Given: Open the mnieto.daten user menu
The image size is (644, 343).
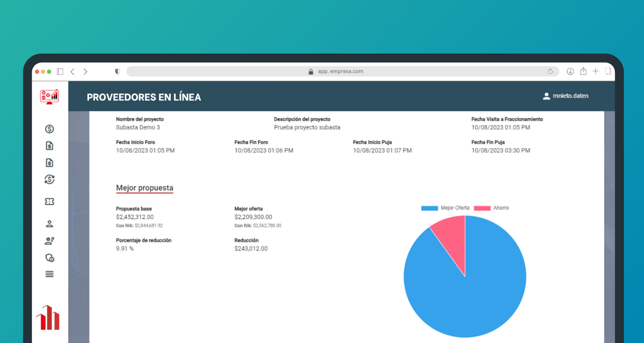Looking at the screenshot, I should click(x=565, y=96).
